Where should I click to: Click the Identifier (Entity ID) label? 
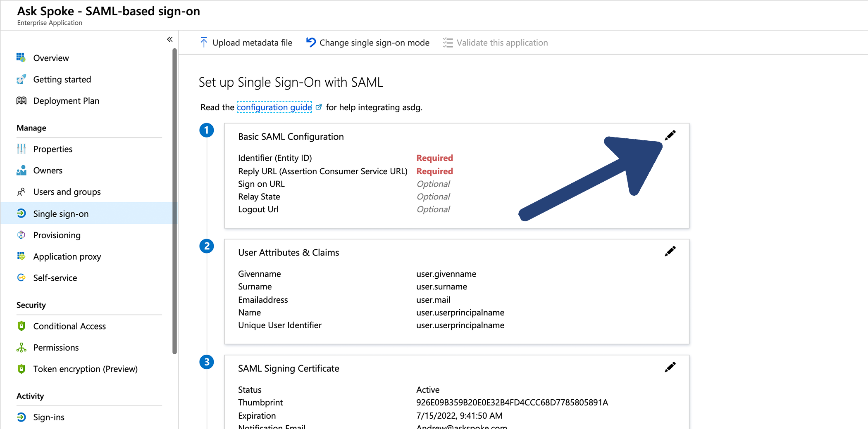pos(275,158)
